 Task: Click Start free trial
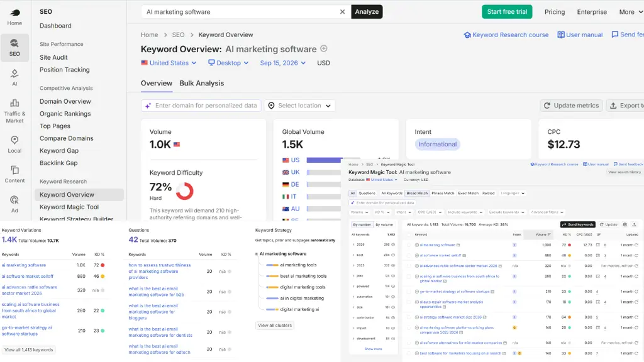(x=507, y=12)
